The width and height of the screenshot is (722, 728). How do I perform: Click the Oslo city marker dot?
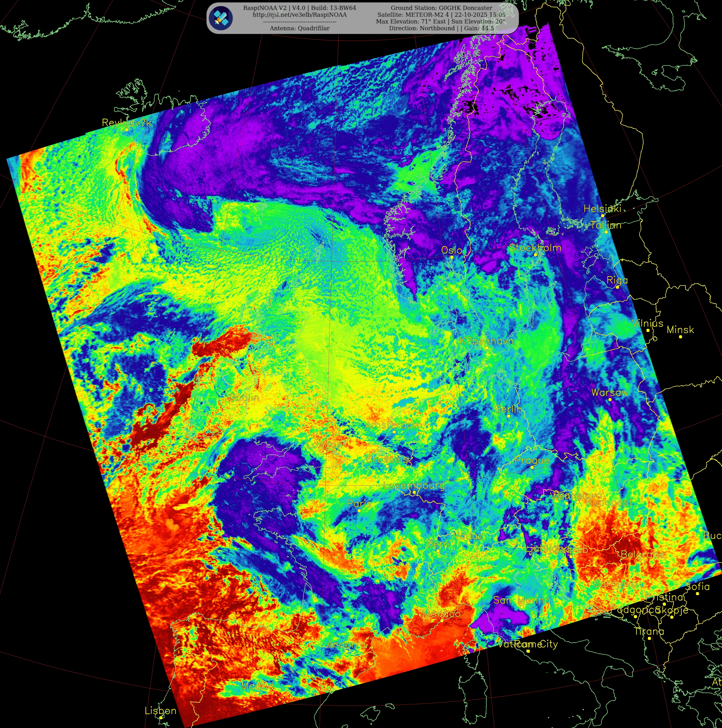tap(452, 257)
